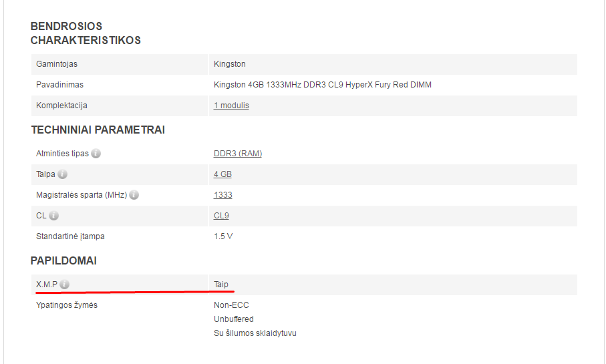Viewport: 606px width, 364px height.
Task: Open the 'CL9' latency link
Action: click(221, 216)
